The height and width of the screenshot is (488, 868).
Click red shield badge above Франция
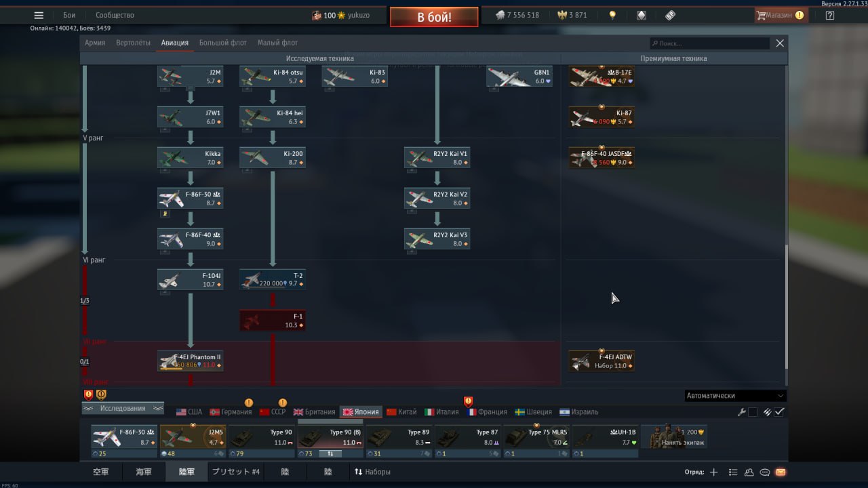(468, 401)
